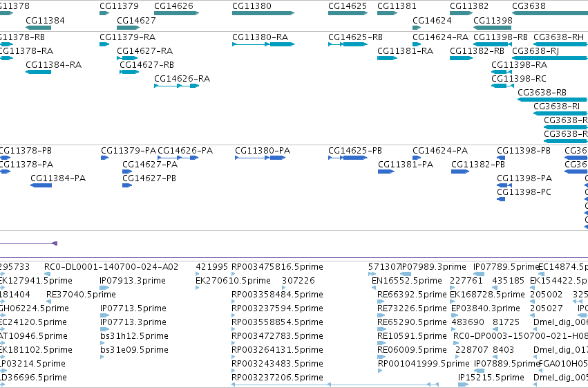Click transcript CG14626-RA
Image resolution: width=588 pixels, height=388 pixels.
(176, 86)
